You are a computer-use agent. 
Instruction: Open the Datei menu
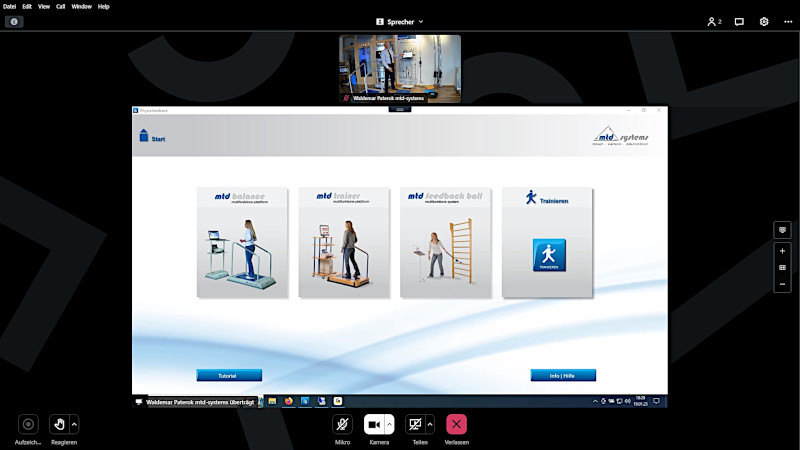[x=9, y=7]
